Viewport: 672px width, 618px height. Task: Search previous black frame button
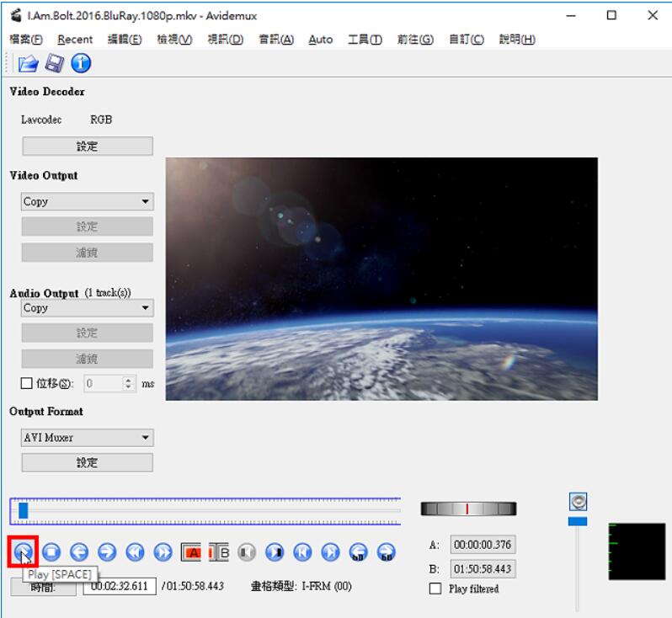[247, 552]
